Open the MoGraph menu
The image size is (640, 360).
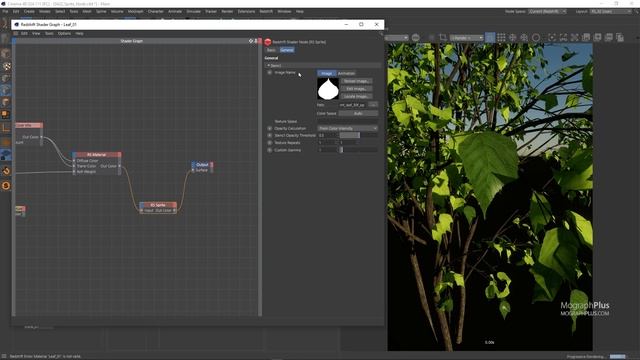coord(136,11)
